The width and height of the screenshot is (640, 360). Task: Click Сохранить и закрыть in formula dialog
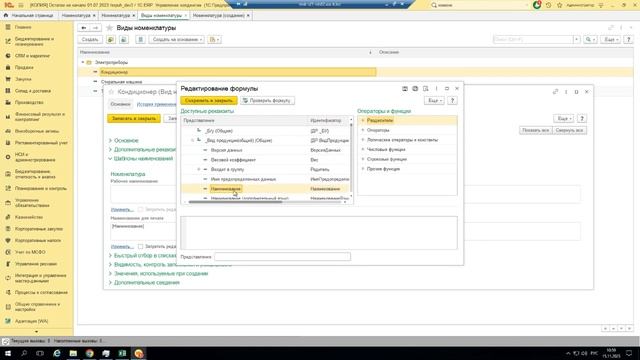209,100
